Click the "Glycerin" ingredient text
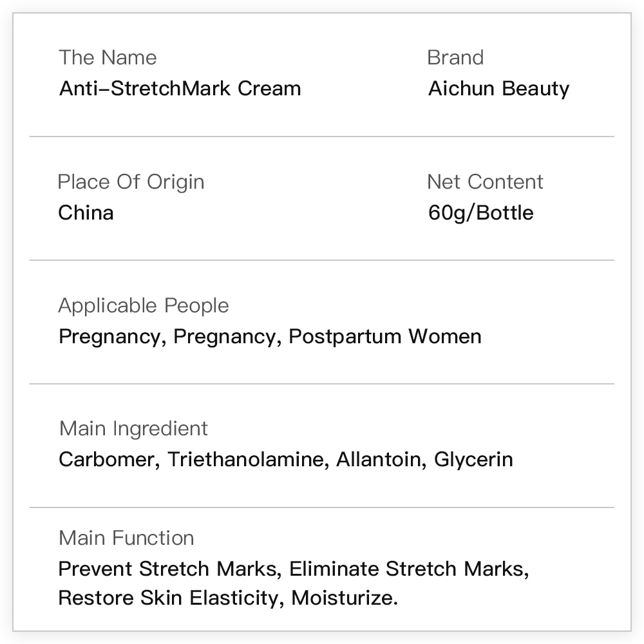 pyautogui.click(x=473, y=459)
